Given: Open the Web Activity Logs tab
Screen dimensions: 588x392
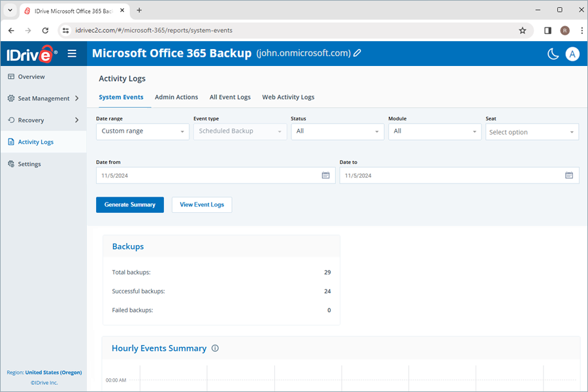Looking at the screenshot, I should (x=288, y=97).
